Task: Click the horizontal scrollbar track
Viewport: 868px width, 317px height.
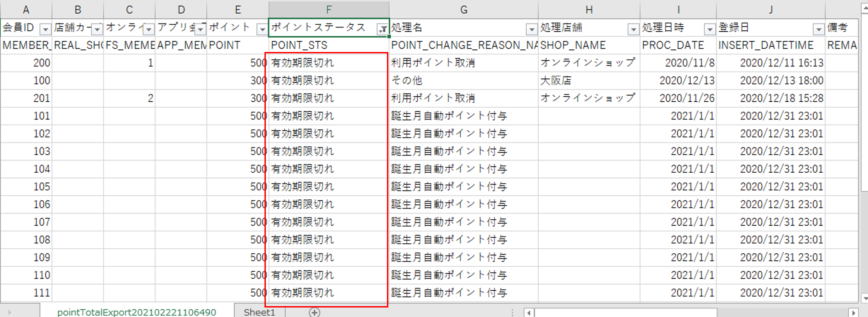Action: (x=782, y=312)
